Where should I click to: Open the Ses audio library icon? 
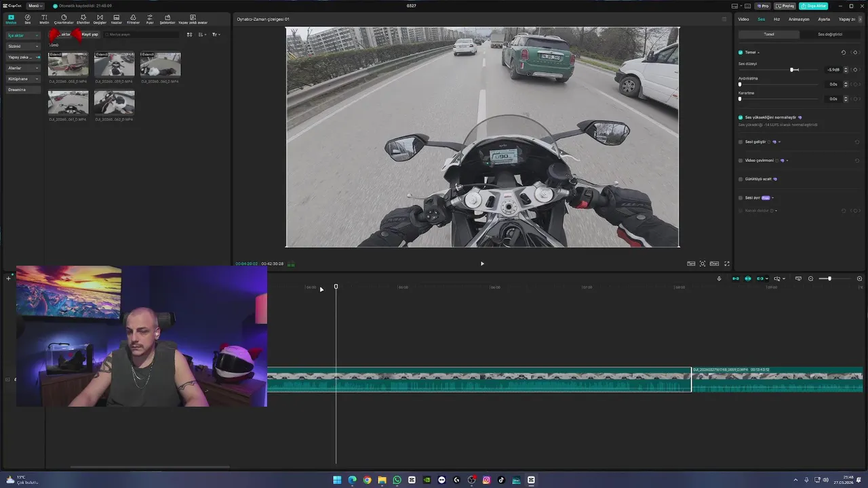point(28,19)
